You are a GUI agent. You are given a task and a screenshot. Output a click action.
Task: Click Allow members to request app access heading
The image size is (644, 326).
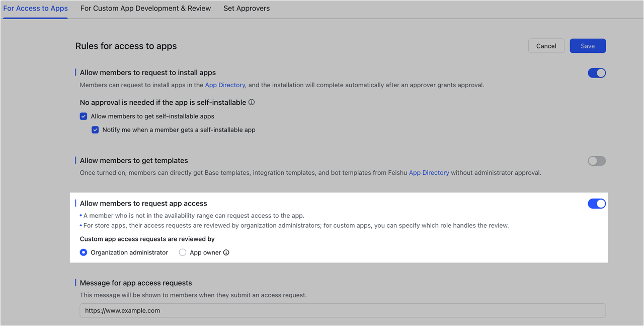coord(143,204)
